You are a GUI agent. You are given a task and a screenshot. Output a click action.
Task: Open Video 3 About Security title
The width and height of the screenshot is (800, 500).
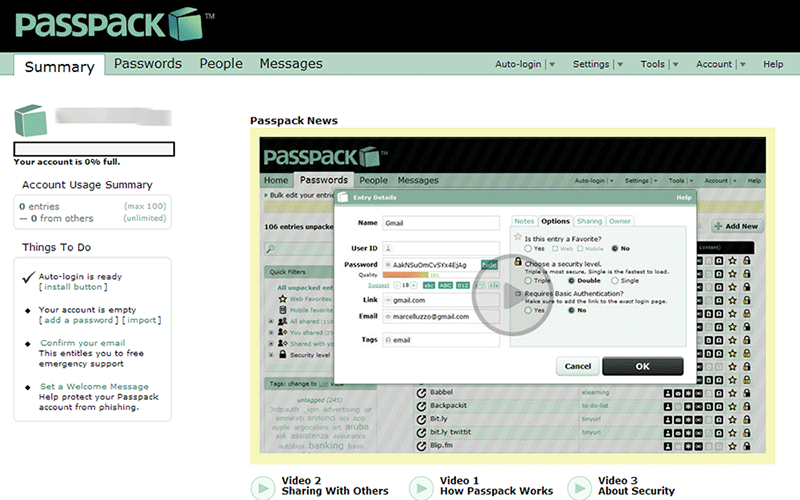[x=636, y=486]
